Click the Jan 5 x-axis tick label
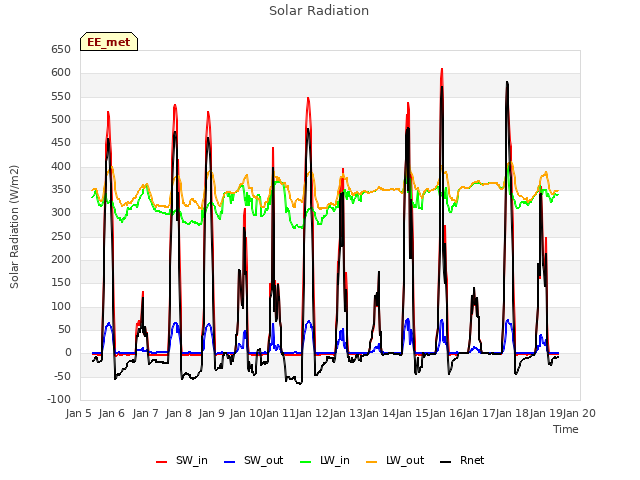Screen dimensions: 640x480 [78, 413]
